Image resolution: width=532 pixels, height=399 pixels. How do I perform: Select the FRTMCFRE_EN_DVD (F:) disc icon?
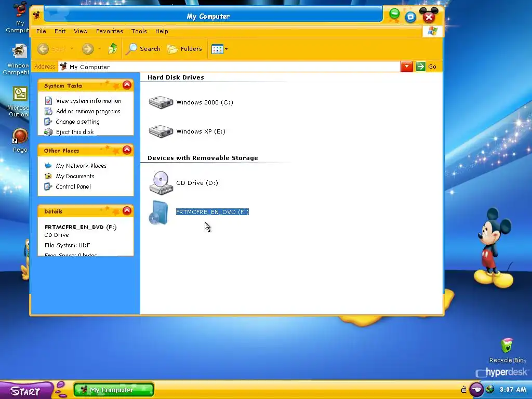point(159,212)
